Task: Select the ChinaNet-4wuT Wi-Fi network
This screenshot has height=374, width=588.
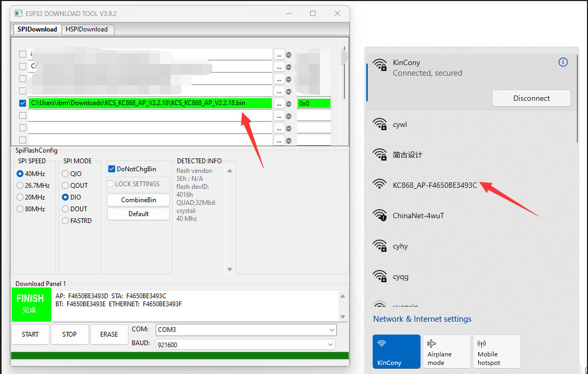Action: 418,216
